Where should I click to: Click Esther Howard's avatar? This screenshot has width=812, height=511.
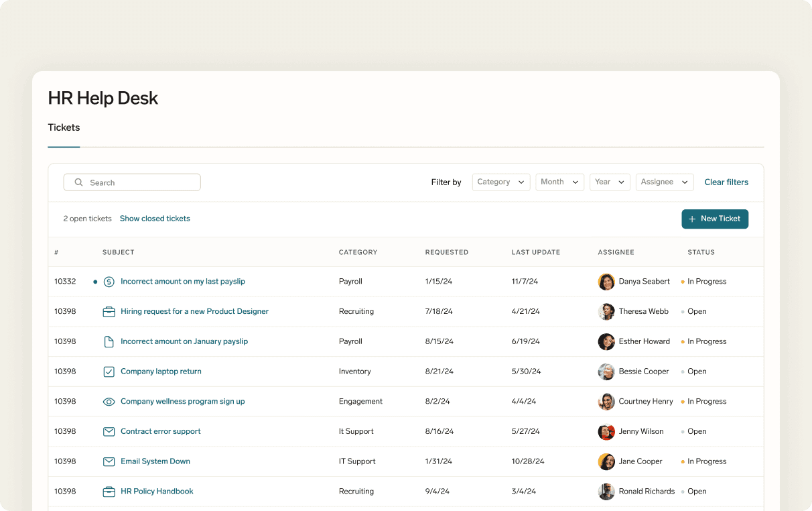(x=606, y=341)
